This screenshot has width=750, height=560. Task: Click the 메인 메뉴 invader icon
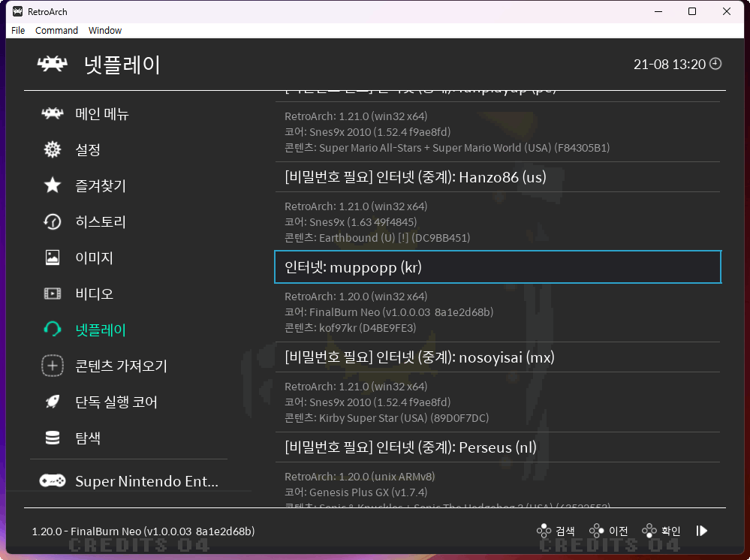(x=53, y=114)
